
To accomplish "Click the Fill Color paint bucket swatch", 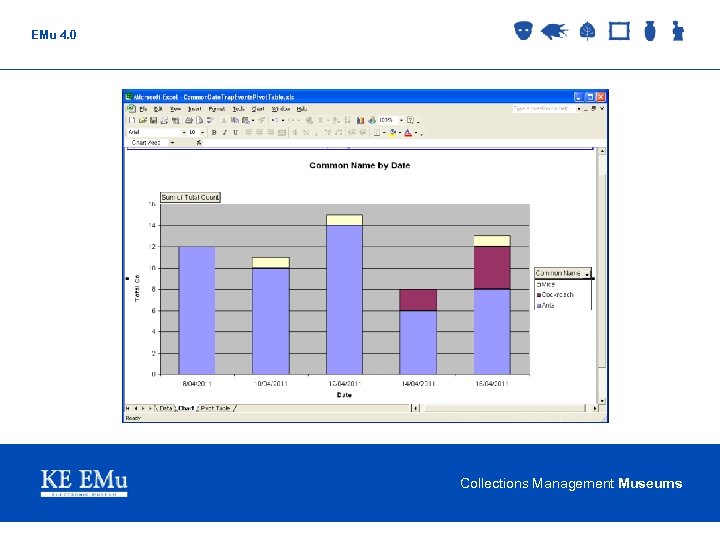I will 393,133.
